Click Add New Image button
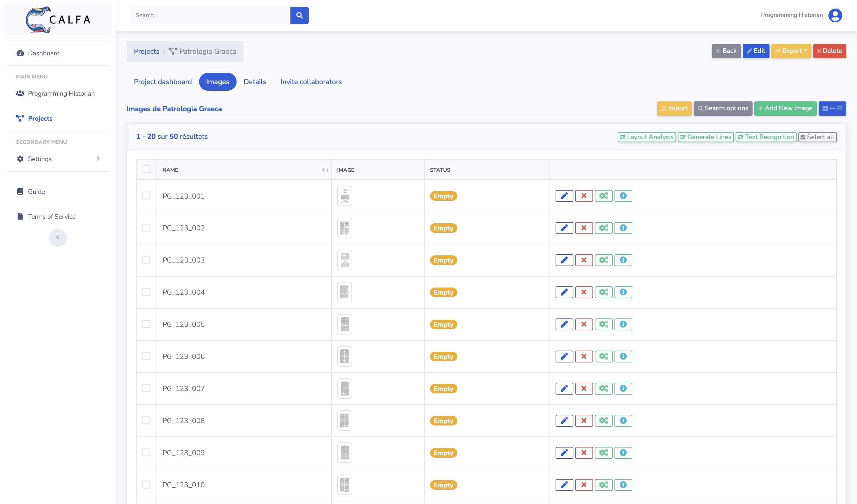Screen dimensions: 857x504 click(x=785, y=109)
